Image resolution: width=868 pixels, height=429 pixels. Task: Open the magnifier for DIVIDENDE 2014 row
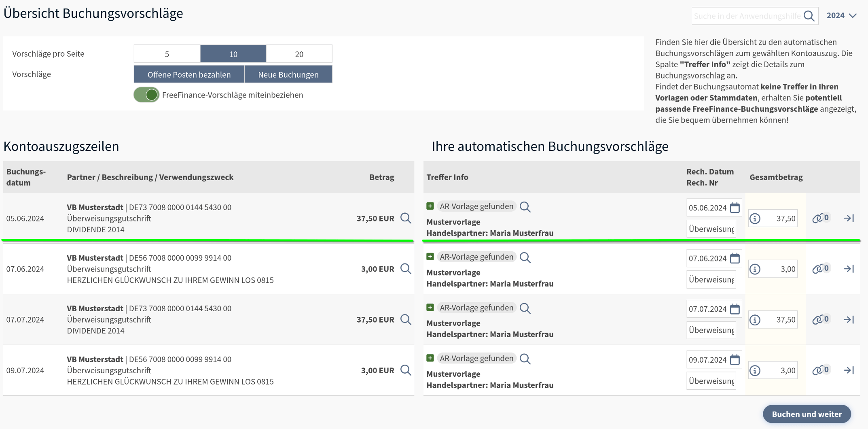point(406,218)
